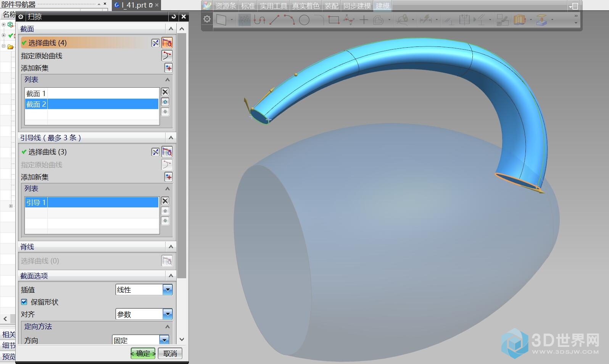Collapse the 截面 section

(171, 29)
